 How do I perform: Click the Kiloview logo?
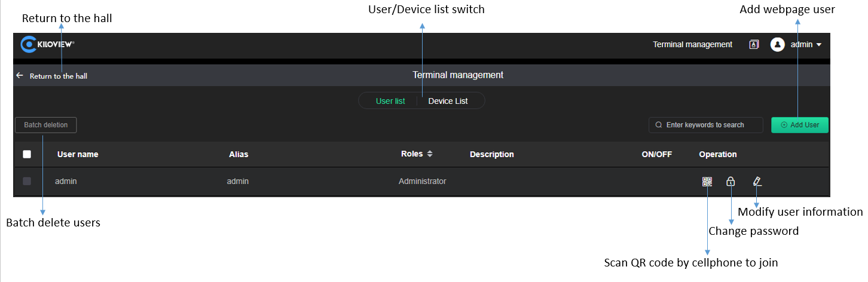tap(47, 44)
